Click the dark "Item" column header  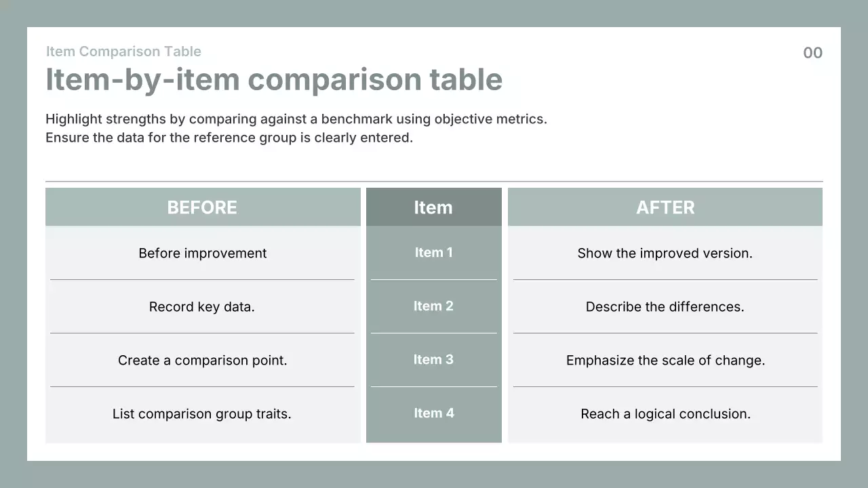[433, 207]
